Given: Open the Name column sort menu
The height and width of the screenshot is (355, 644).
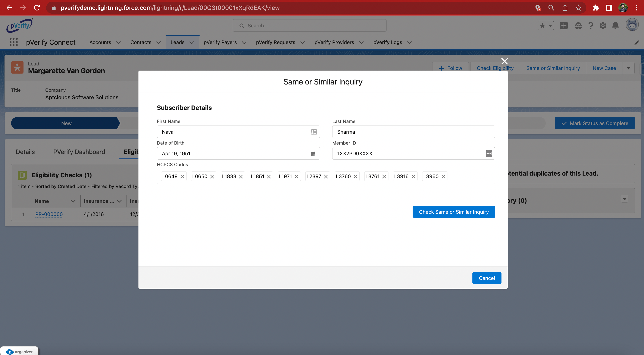Looking at the screenshot, I should (73, 201).
